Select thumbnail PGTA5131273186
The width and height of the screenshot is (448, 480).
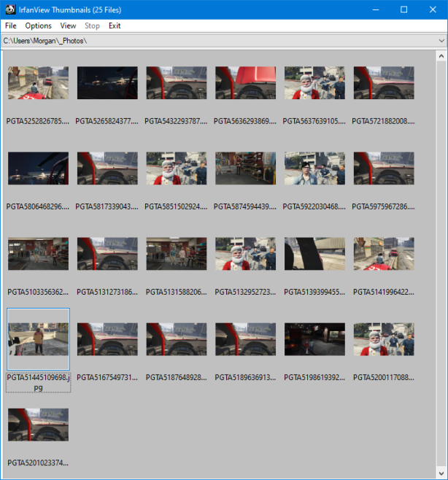107,253
